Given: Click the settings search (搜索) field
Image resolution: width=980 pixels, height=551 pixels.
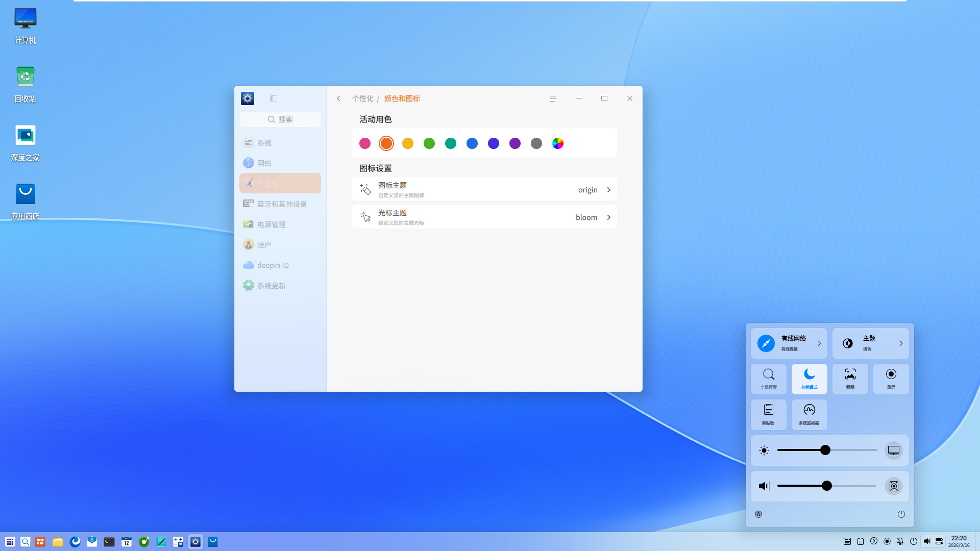Looking at the screenshot, I should point(280,119).
